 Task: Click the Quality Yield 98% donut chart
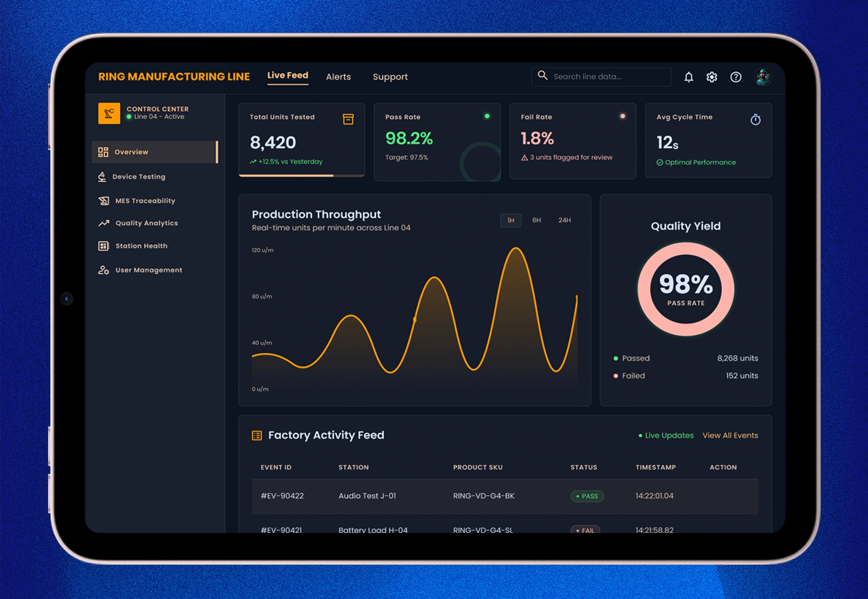coord(686,289)
